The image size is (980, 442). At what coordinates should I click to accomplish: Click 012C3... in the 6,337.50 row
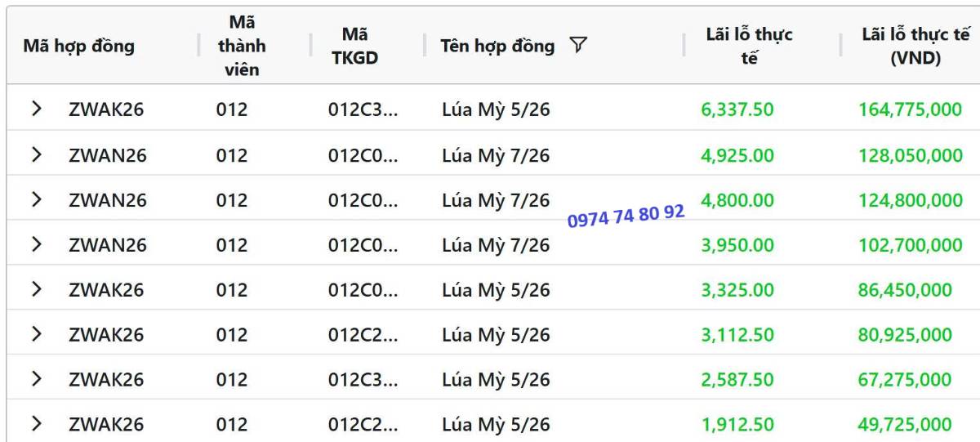(x=363, y=109)
